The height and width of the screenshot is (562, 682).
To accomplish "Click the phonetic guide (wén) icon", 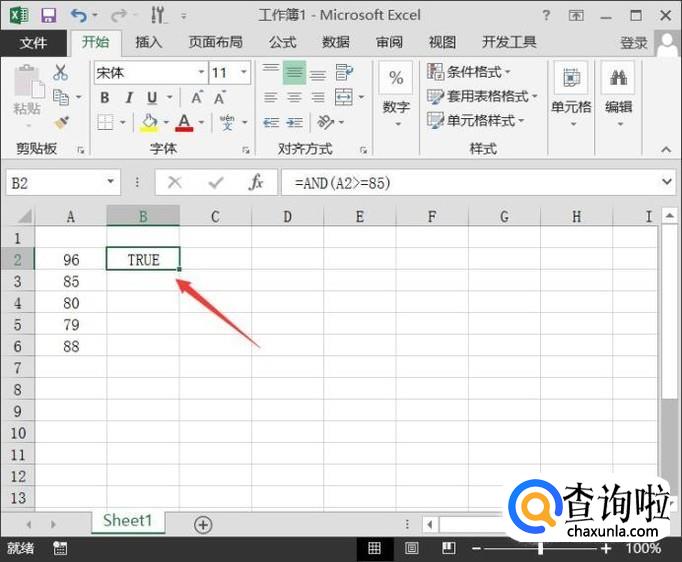I will [x=227, y=123].
